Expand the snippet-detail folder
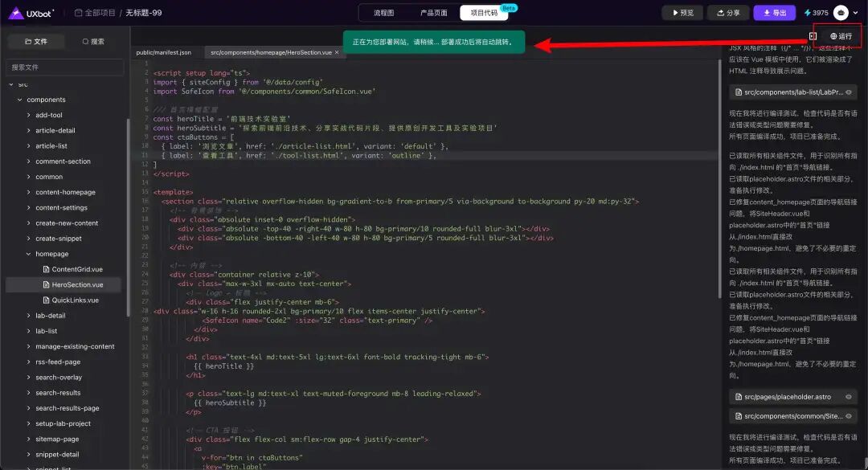 coord(29,455)
